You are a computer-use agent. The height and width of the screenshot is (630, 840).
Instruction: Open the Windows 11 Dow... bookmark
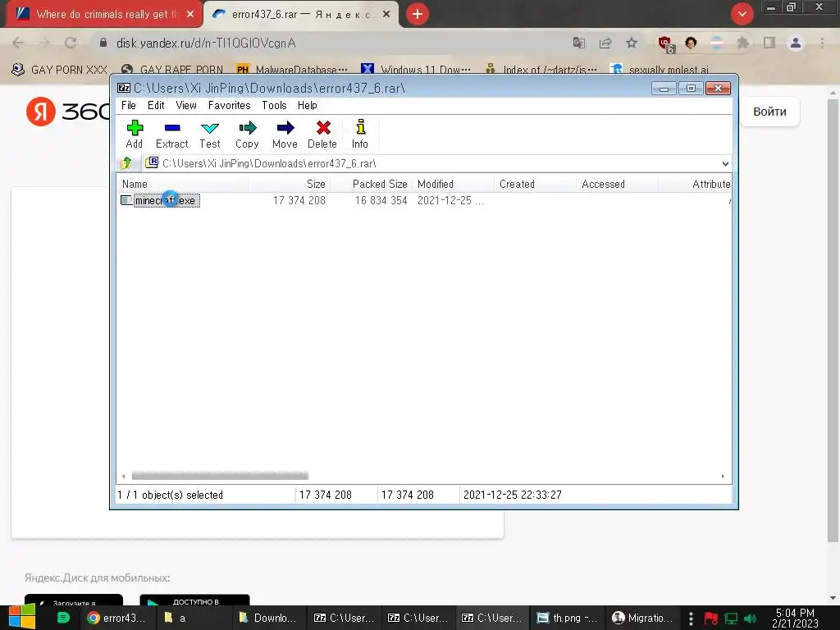[416, 70]
